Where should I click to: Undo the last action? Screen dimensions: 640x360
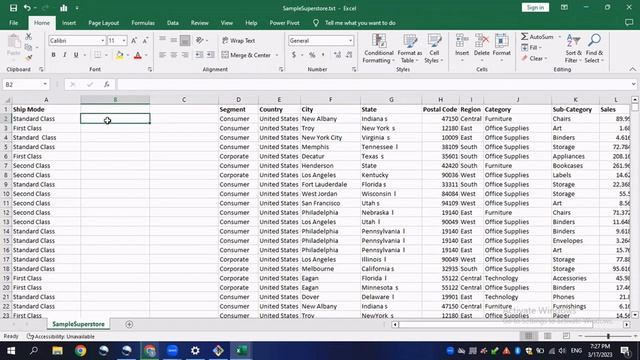pos(27,8)
